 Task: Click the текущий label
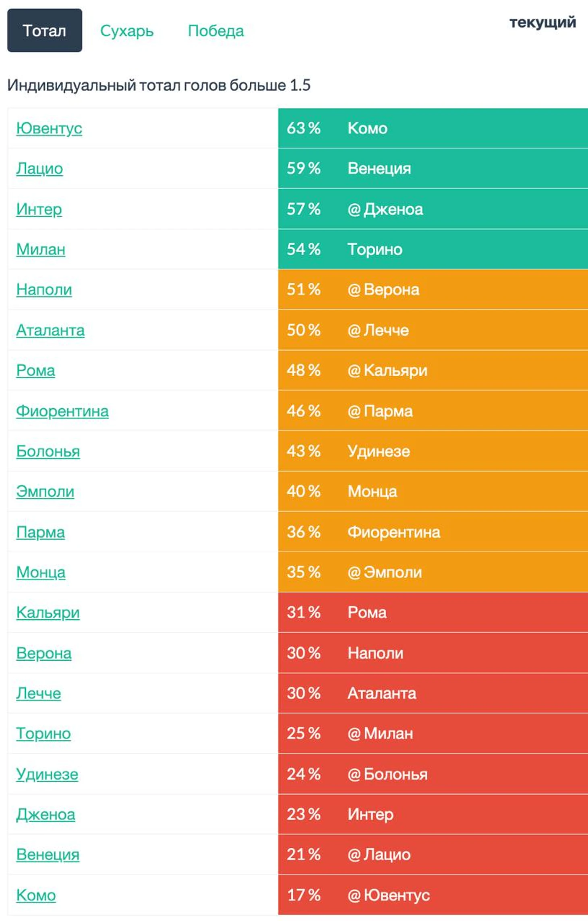[542, 23]
